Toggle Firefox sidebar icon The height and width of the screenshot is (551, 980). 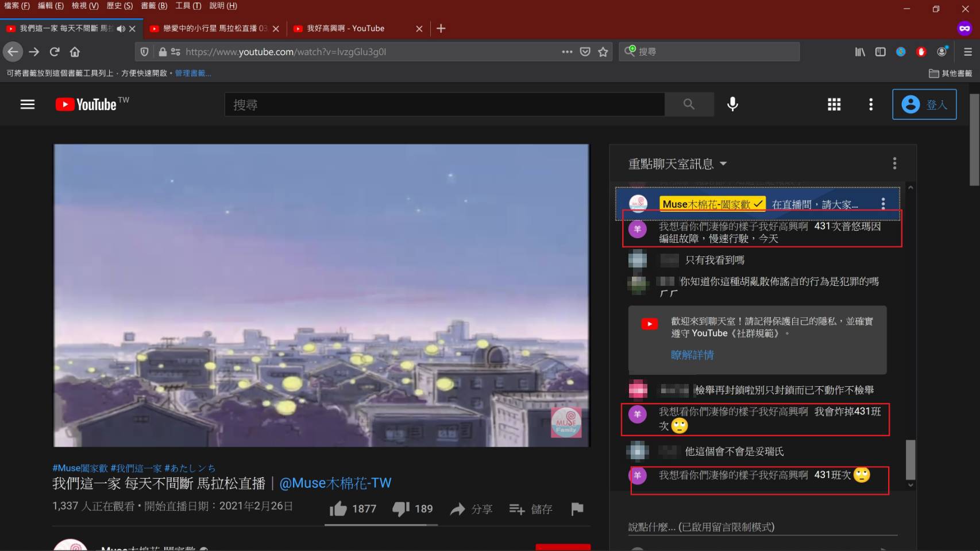880,52
